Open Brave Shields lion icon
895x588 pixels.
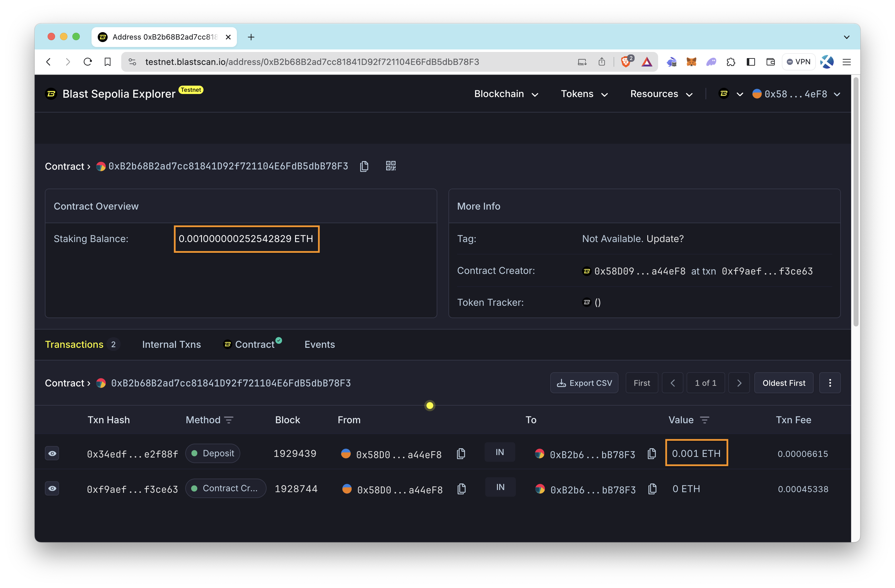tap(626, 62)
